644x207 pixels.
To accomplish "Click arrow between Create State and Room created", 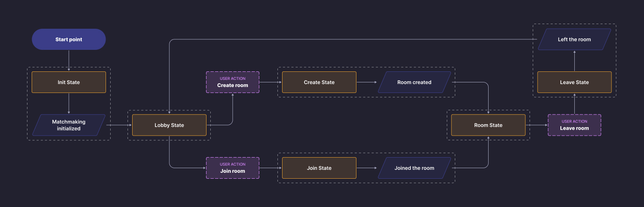I will coord(367,82).
